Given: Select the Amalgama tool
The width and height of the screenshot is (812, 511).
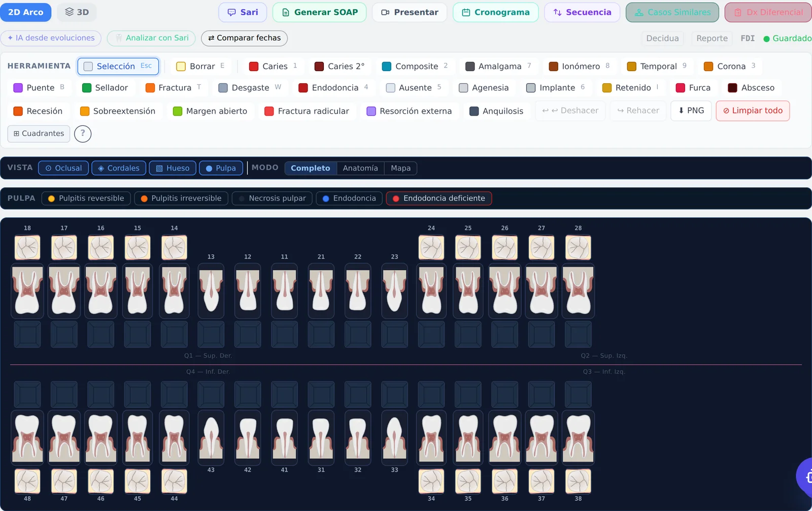Looking at the screenshot, I should click(498, 66).
